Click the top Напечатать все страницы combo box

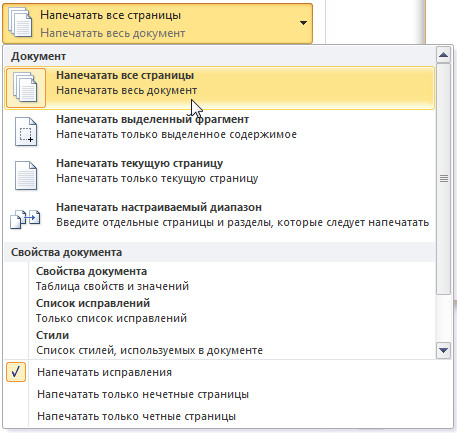157,23
